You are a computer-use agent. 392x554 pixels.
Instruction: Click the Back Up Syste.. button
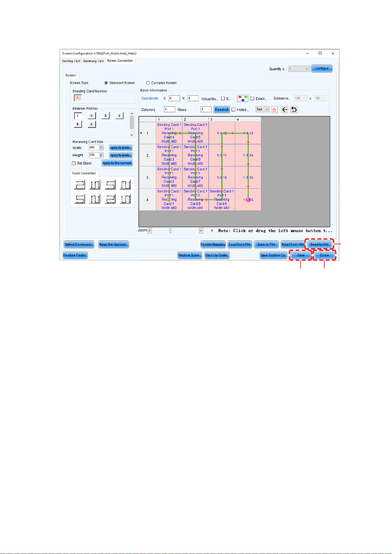coord(217,255)
